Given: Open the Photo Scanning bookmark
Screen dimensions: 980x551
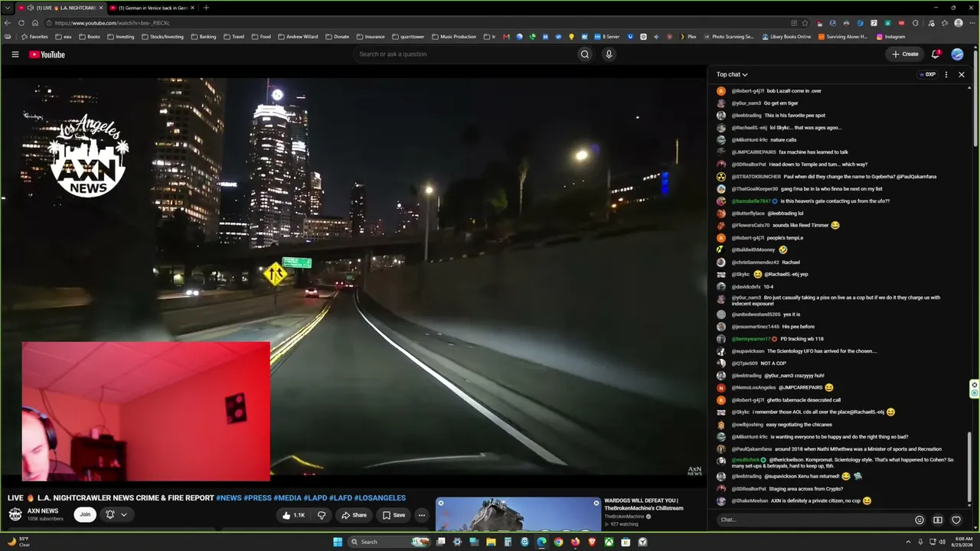Looking at the screenshot, I should click(727, 37).
